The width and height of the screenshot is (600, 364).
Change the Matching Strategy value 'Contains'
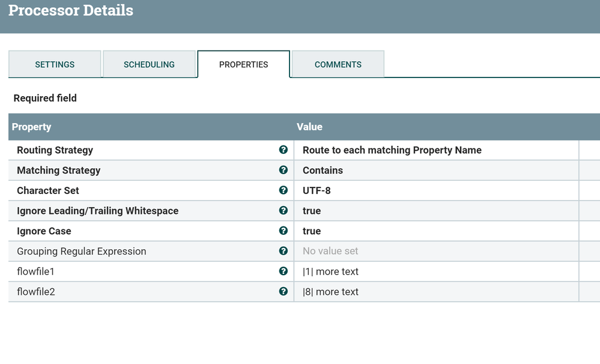[x=323, y=171]
